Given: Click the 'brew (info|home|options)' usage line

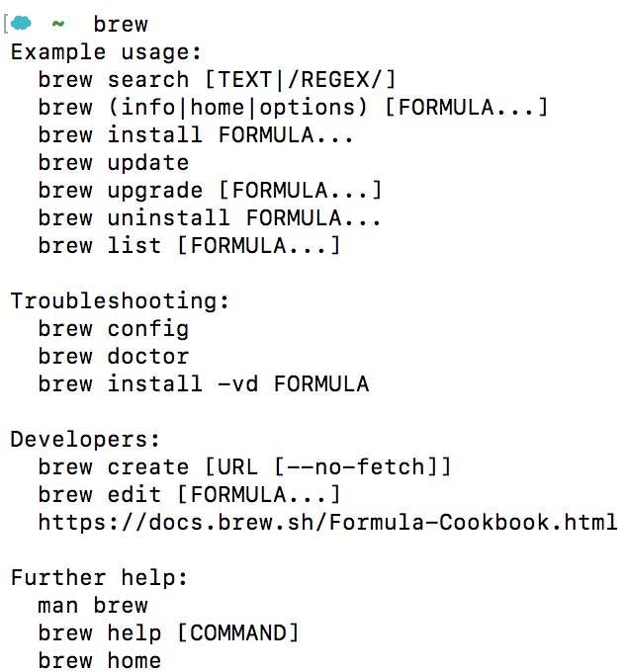Looking at the screenshot, I should [293, 107].
